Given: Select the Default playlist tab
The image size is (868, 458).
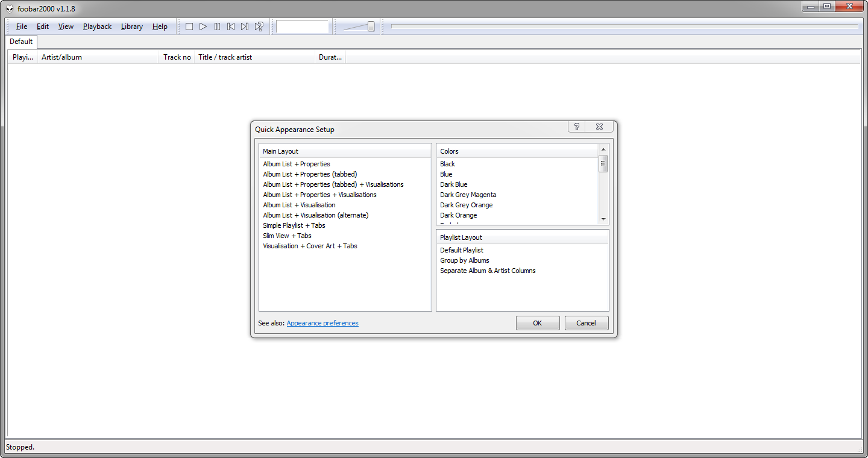Looking at the screenshot, I should point(21,42).
